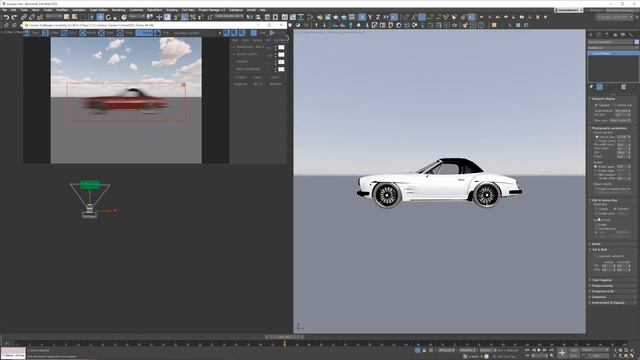
Task: Open the Hierarchy command panel tab
Action: click(607, 35)
